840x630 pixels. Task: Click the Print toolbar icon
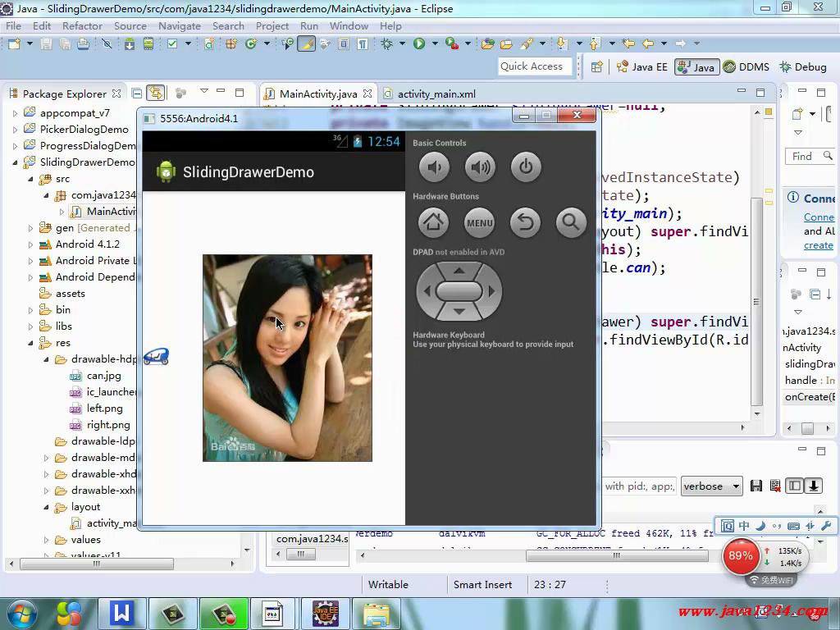click(x=83, y=44)
